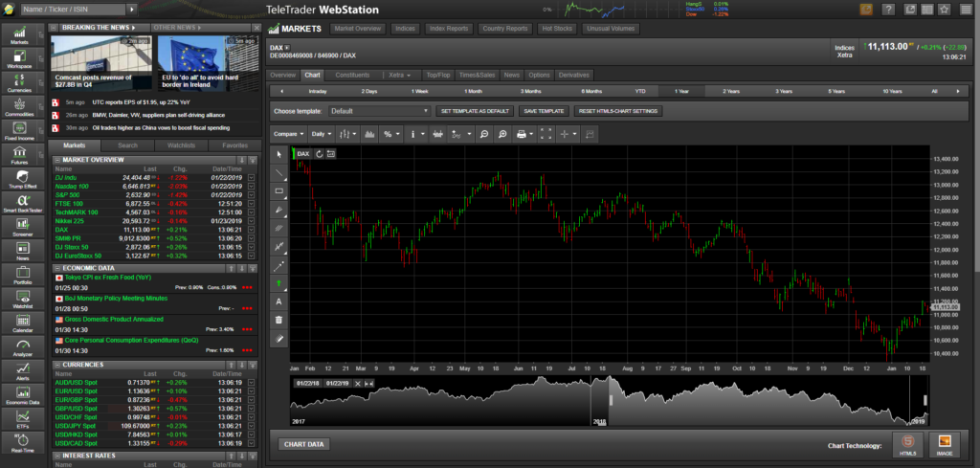Open the Daily interval dropdown
The height and width of the screenshot is (468, 980).
[x=322, y=134]
